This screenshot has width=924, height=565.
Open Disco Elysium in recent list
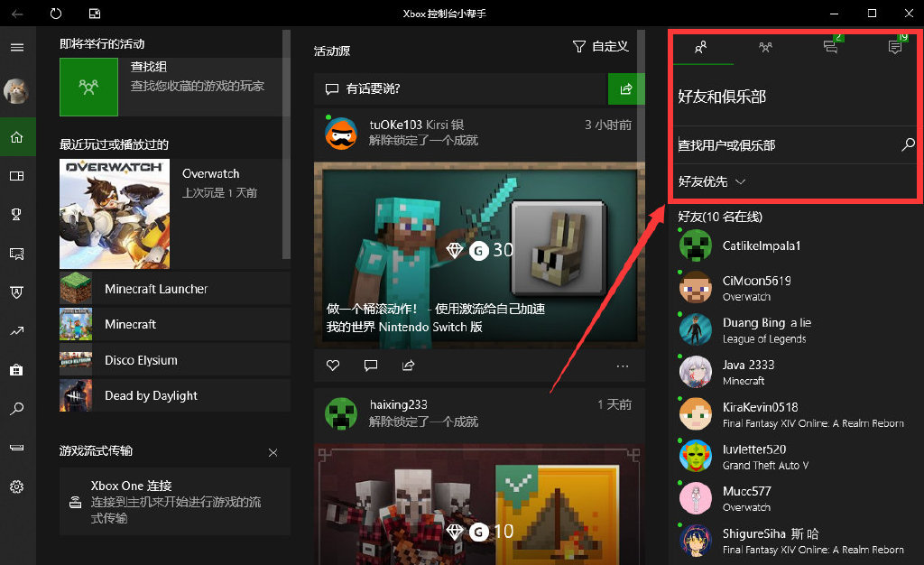click(x=174, y=360)
